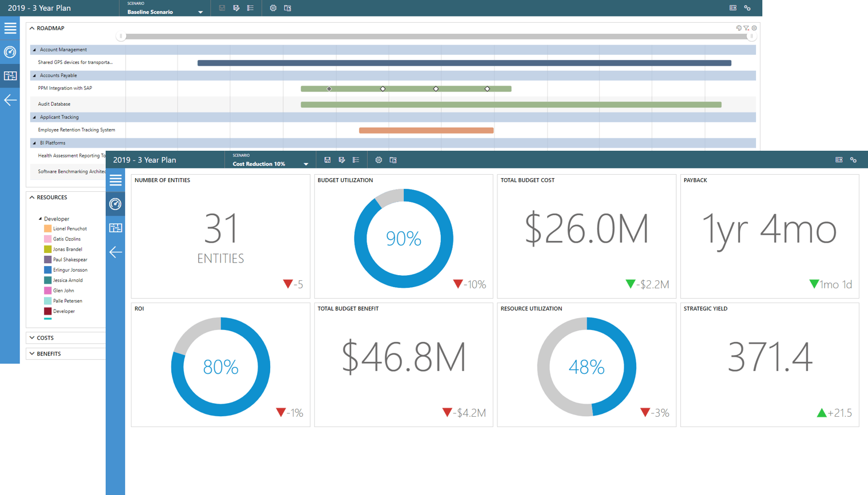
Task: Click the back arrow in the Baseline Scenario sidebar
Action: pyautogui.click(x=10, y=100)
